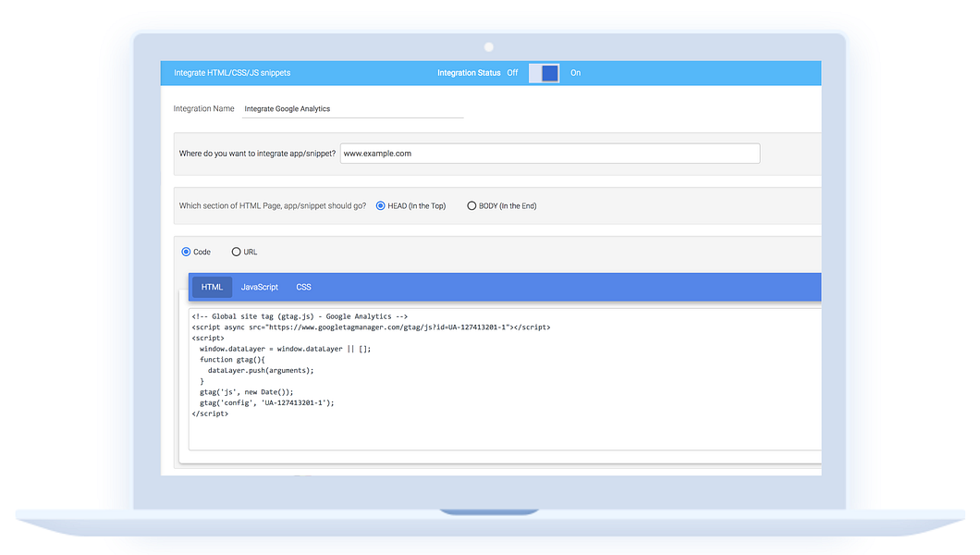Click the closing '</script>' line

pos(210,413)
